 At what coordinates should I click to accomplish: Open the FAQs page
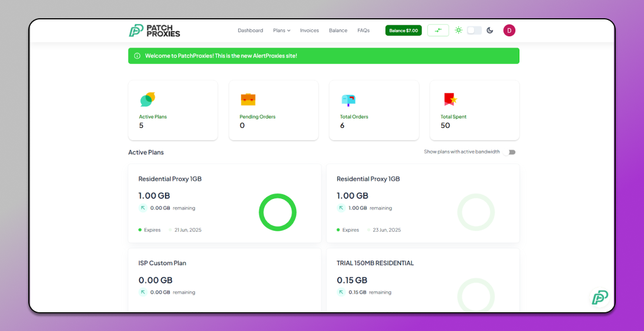click(364, 31)
